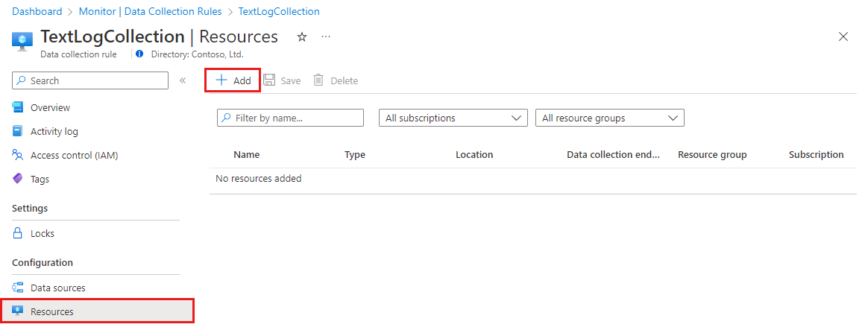868x333 pixels.
Task: Open the more options ellipsis menu
Action: click(x=326, y=37)
